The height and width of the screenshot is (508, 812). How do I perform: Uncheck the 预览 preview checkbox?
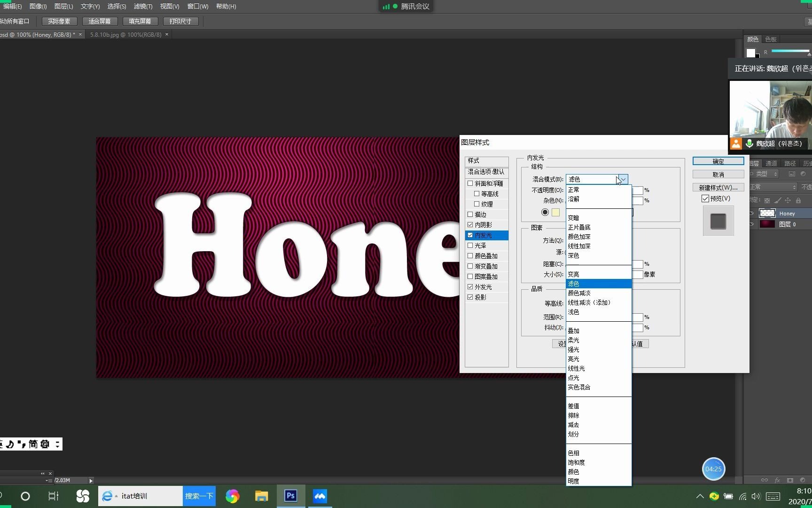[705, 198]
